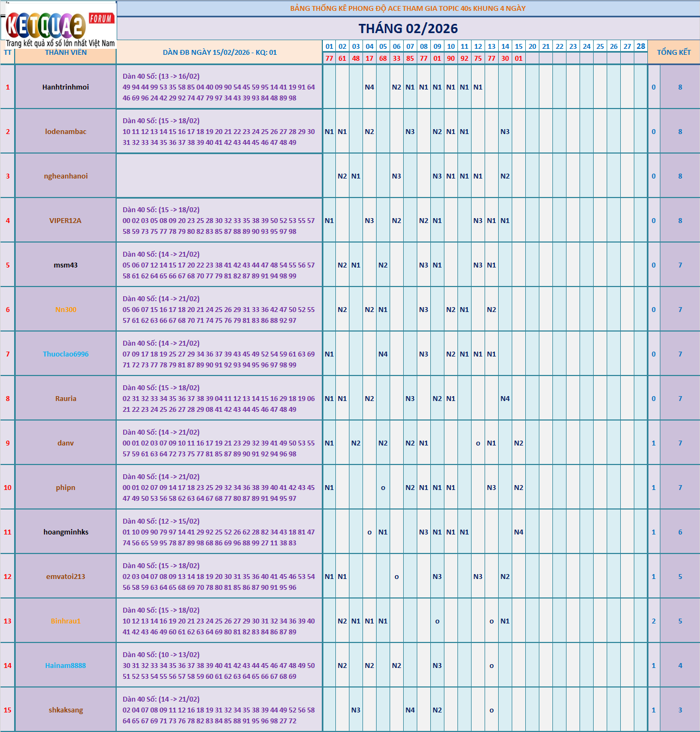Viewport: 700px width, 732px height.
Task: Click the DÀN ĐB NGÀY 15/02/2026 header
Action: point(219,53)
